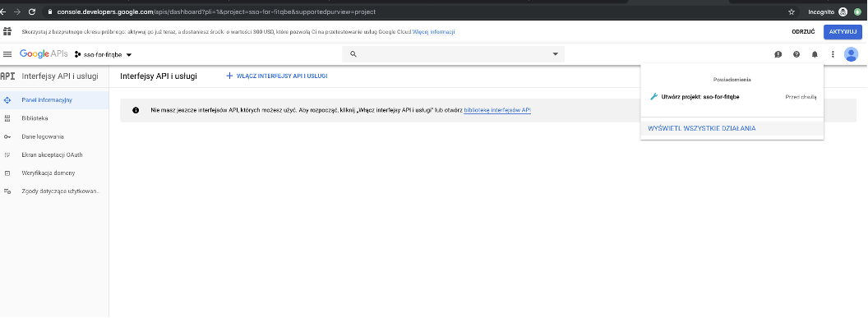Open the Incognito profile icon
Viewport: 868px width, 318px height.
843,12
